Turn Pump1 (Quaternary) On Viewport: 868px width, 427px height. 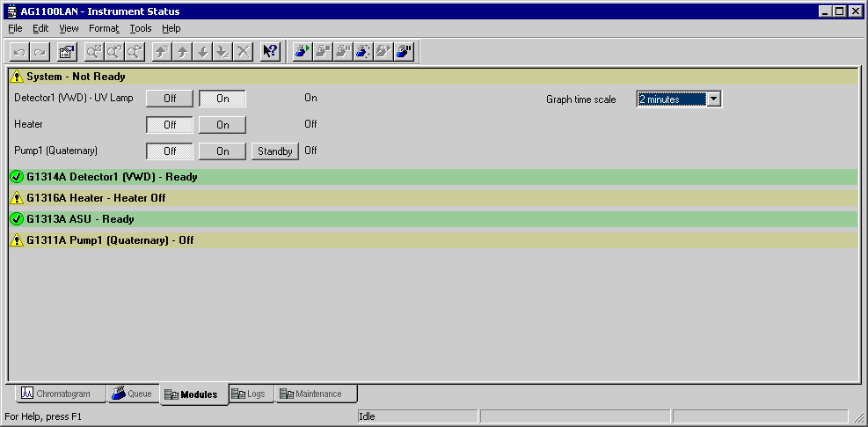pyautogui.click(x=222, y=151)
